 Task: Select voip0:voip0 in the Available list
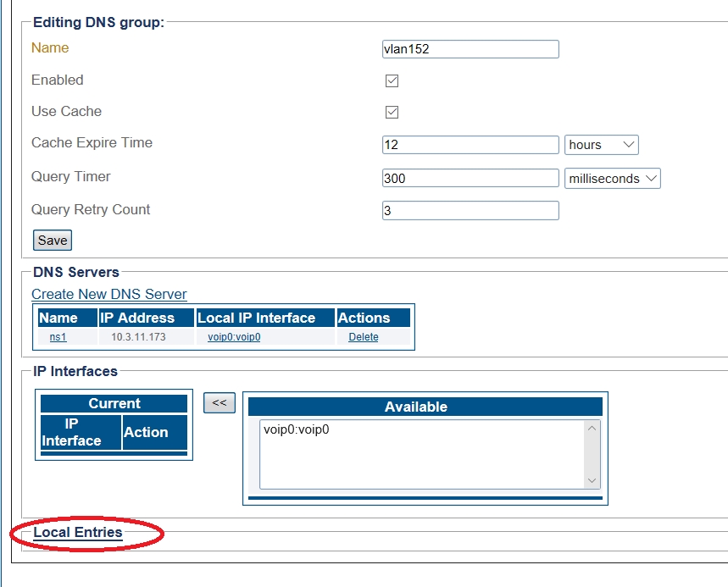click(x=297, y=429)
